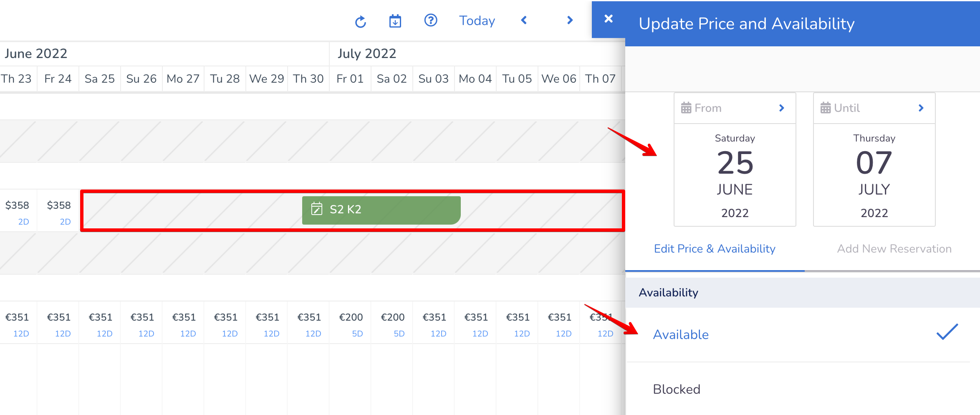This screenshot has height=415, width=980.
Task: Refresh the booking calendar
Action: [x=361, y=21]
